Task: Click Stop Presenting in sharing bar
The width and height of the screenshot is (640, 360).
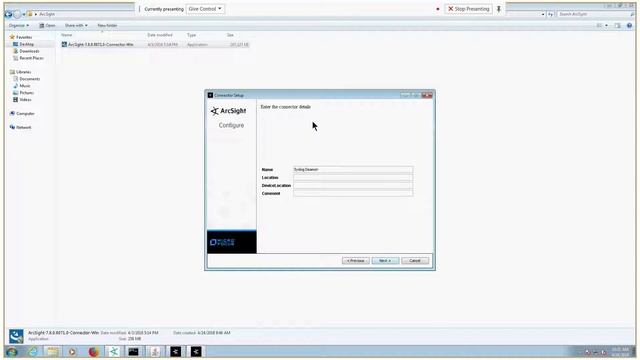Action: pos(468,9)
